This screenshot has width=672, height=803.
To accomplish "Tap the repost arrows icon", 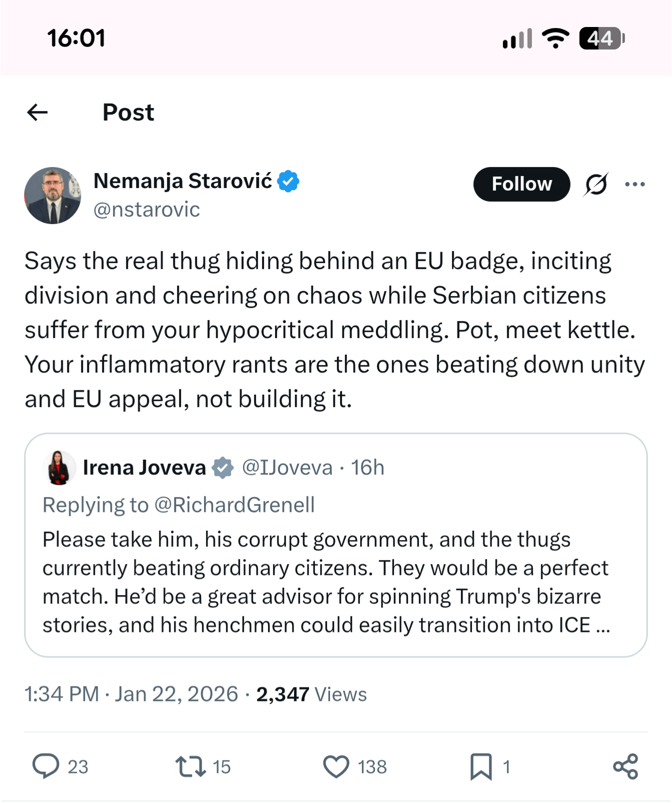I will click(x=190, y=766).
